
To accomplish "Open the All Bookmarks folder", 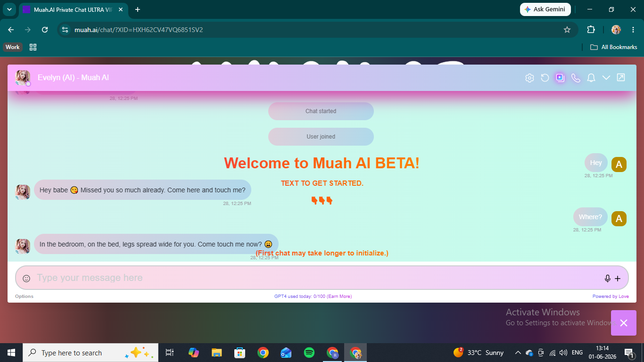I will coord(614,47).
